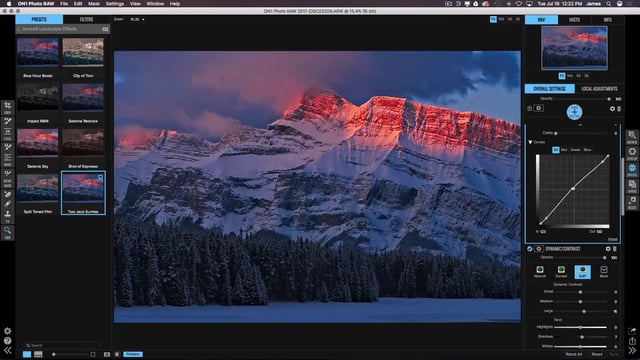
Task: Delete the Dynamic Contrast filter
Action: [x=615, y=249]
